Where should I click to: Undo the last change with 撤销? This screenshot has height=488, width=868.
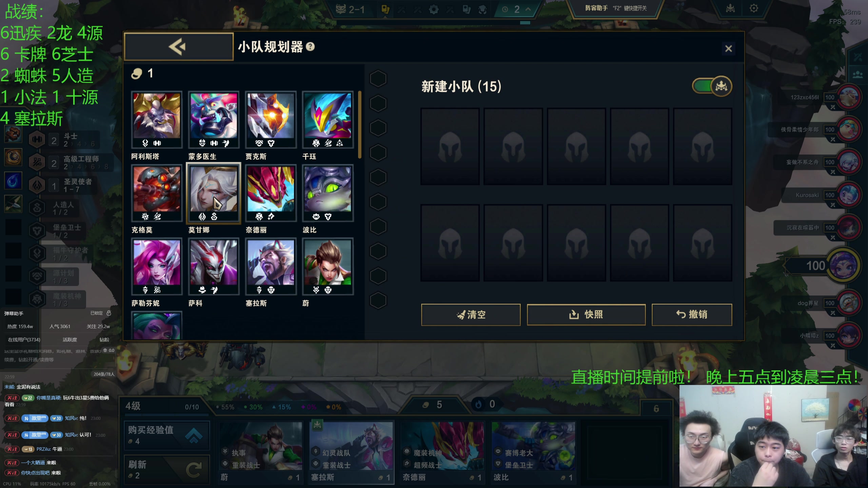(692, 315)
